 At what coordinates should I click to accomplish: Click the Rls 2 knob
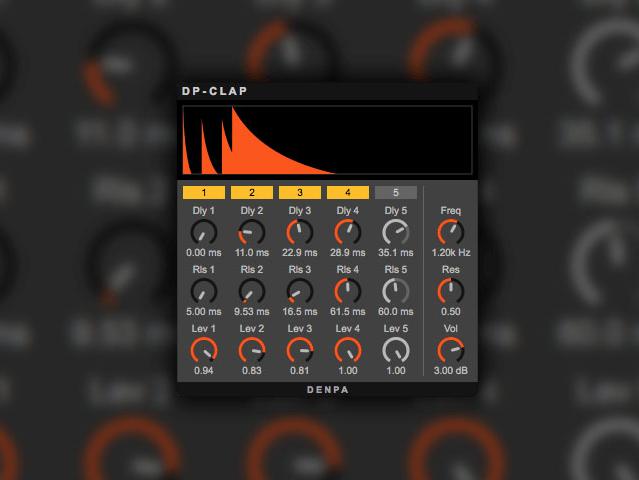(252, 292)
